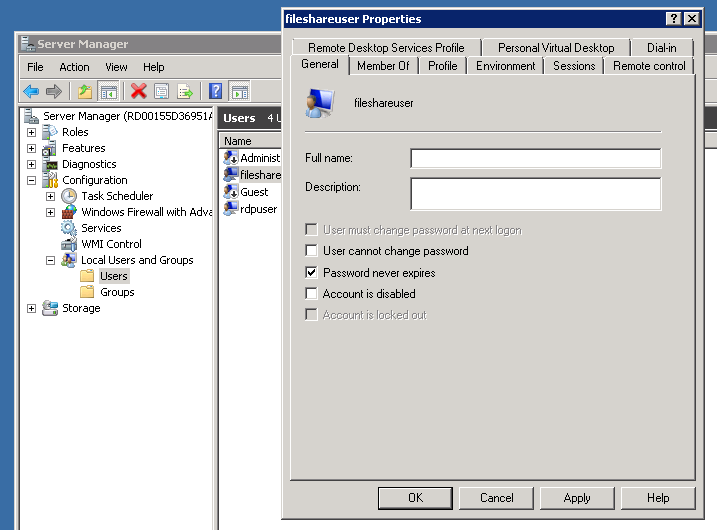Click the Name column header in Users list
717x530 pixels.
[251, 141]
